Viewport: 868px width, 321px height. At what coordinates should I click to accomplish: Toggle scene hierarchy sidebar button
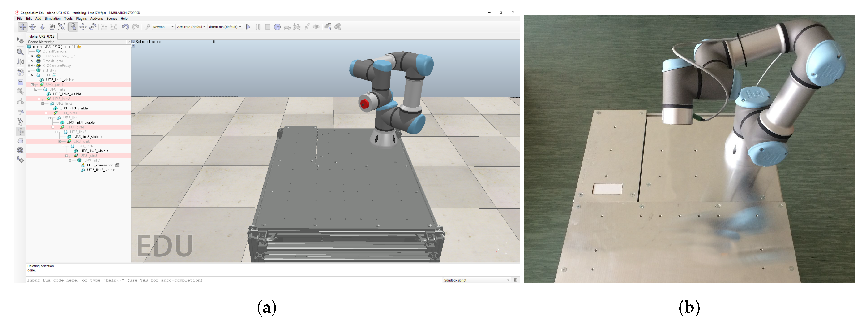click(x=21, y=131)
